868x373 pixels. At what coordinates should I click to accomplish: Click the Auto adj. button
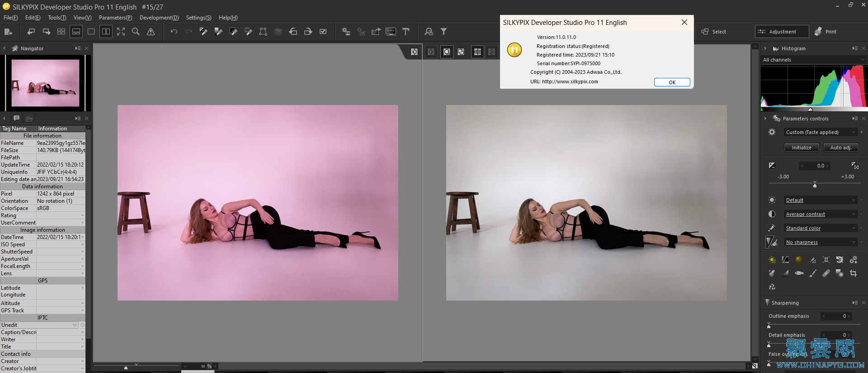click(841, 148)
